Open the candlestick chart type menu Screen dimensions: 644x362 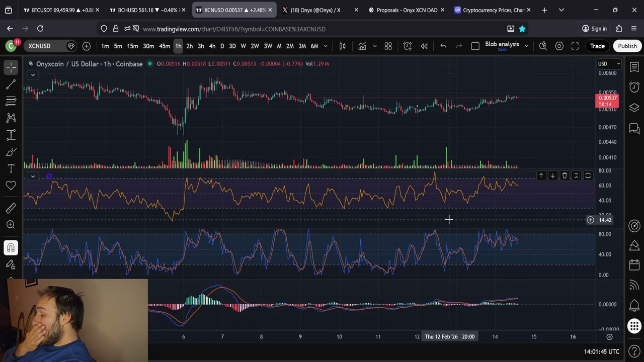(x=342, y=46)
